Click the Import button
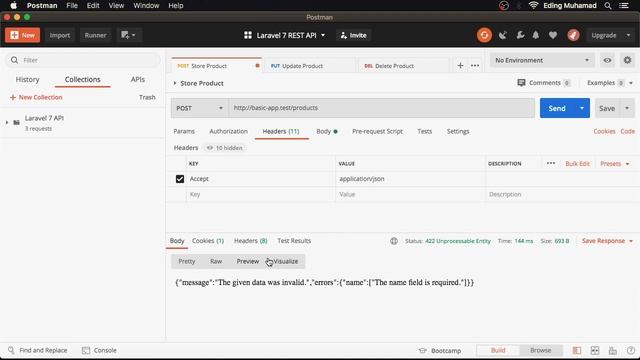This screenshot has width=640, height=360. [x=60, y=35]
